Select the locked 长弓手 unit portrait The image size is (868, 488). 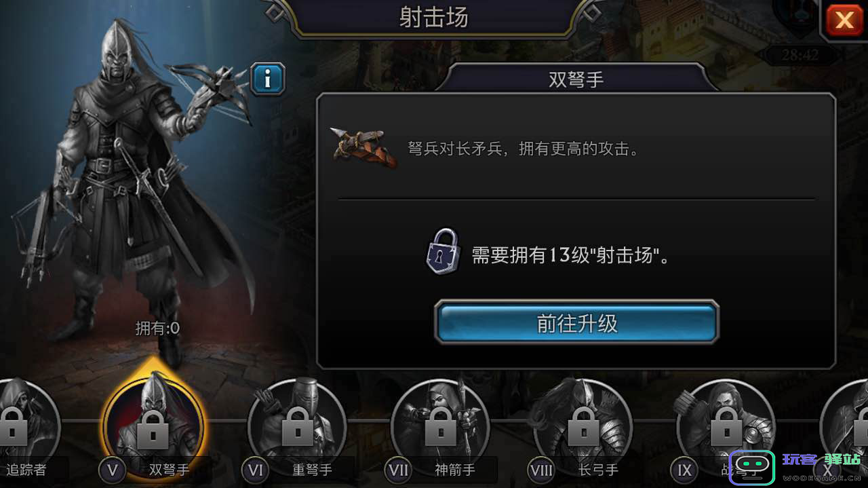point(583,424)
